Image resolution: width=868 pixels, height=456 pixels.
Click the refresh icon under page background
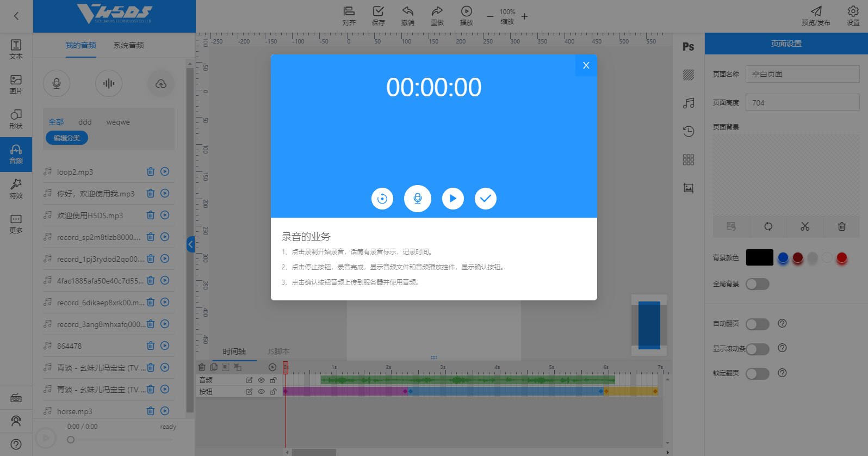click(x=768, y=226)
